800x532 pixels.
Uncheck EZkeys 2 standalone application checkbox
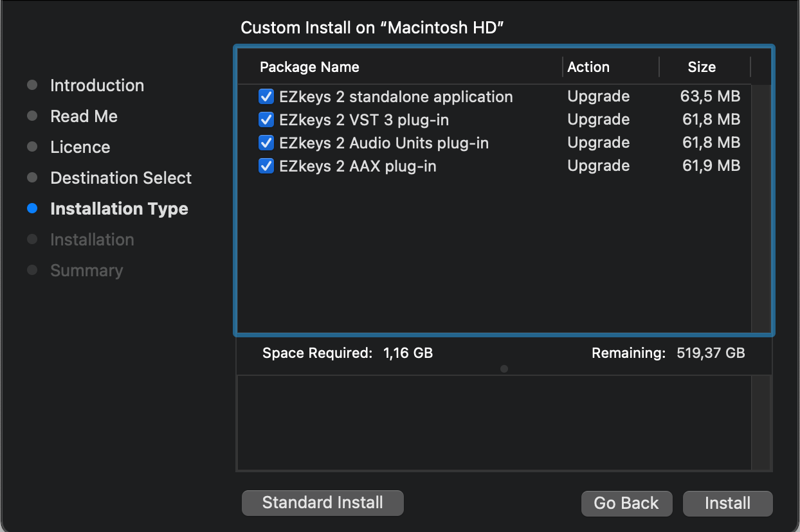click(266, 96)
